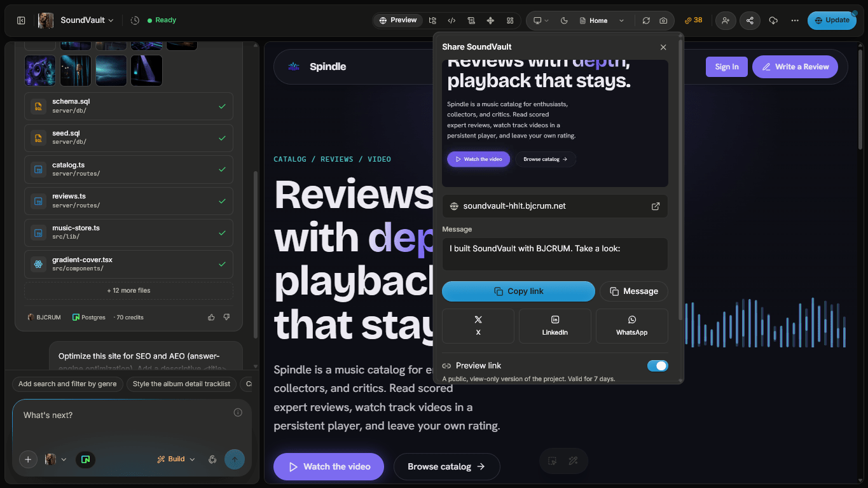
Task: Open the Home page selector dropdown
Action: click(x=602, y=20)
